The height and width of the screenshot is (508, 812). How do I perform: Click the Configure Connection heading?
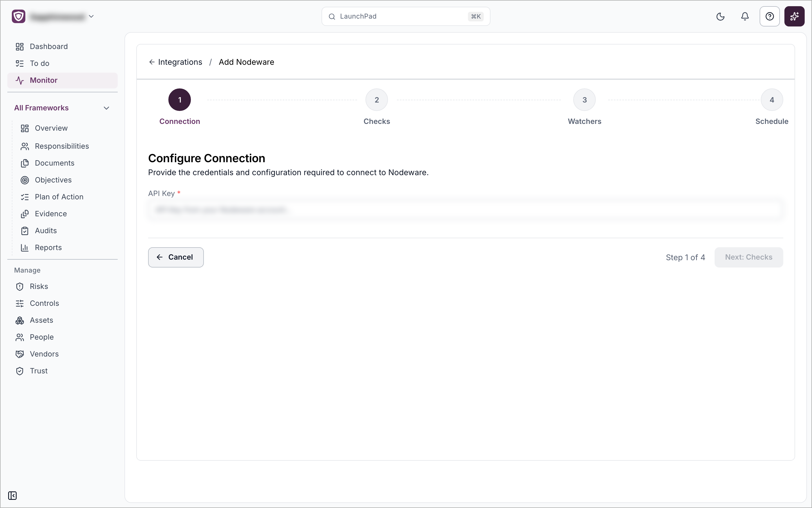(x=207, y=158)
